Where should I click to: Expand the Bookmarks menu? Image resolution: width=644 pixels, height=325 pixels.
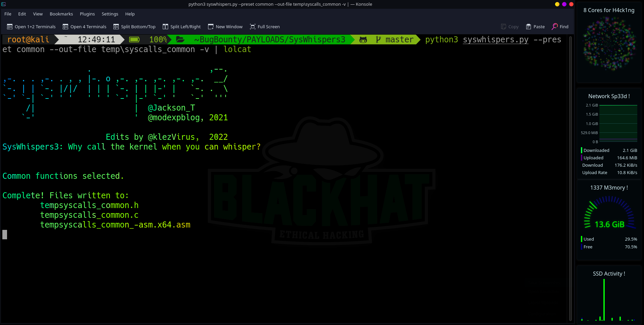[x=61, y=14]
